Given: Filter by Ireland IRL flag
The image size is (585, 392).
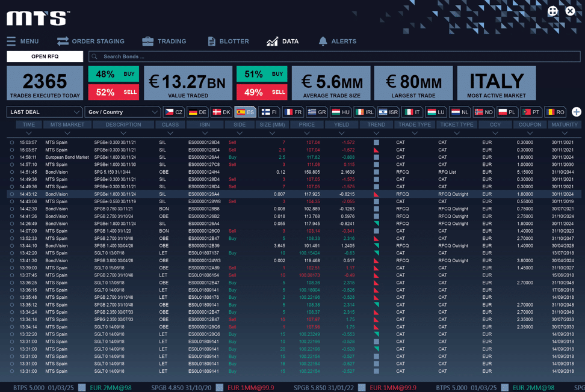Looking at the screenshot, I should click(364, 112).
